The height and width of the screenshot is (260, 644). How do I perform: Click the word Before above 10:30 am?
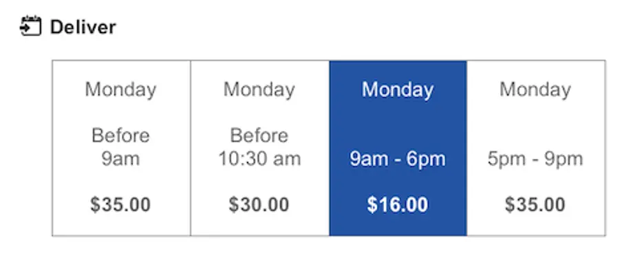click(259, 136)
